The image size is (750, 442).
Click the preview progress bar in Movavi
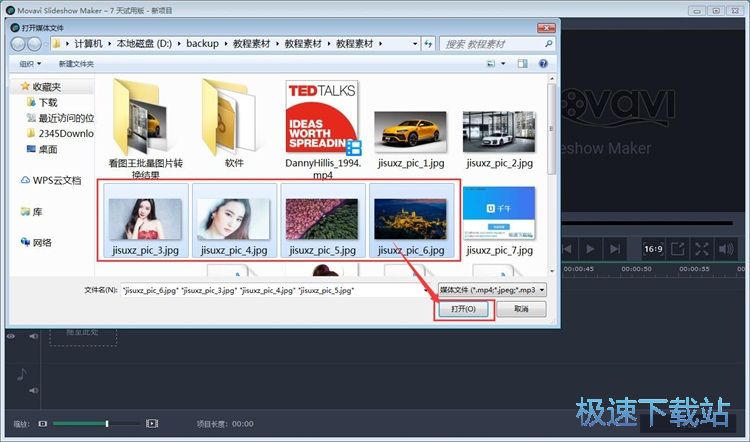pyautogui.click(x=647, y=223)
